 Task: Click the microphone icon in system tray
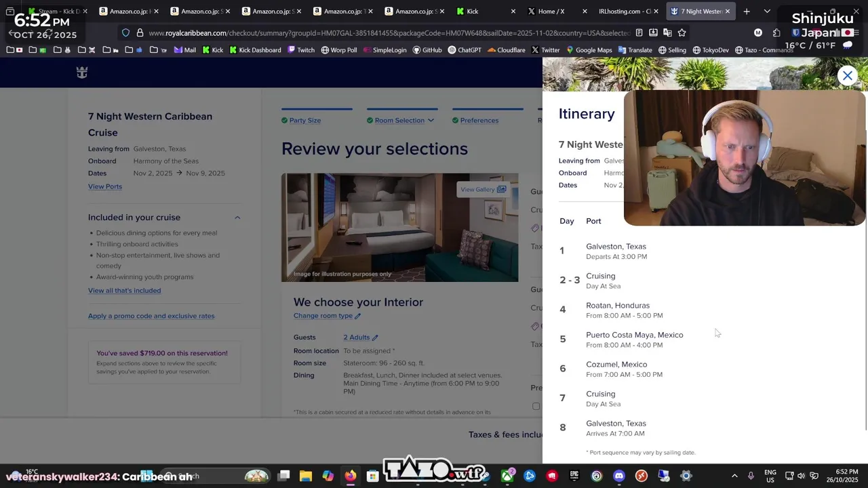(x=751, y=476)
